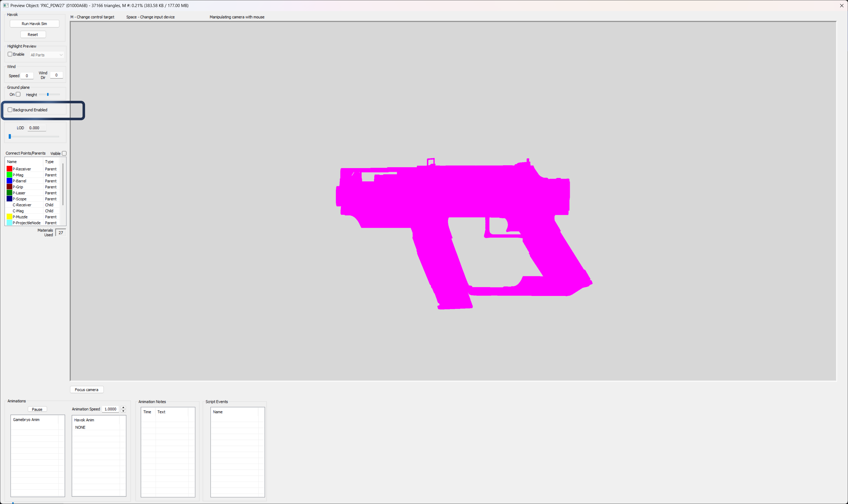Open the All Parts dropdown

(x=46, y=55)
